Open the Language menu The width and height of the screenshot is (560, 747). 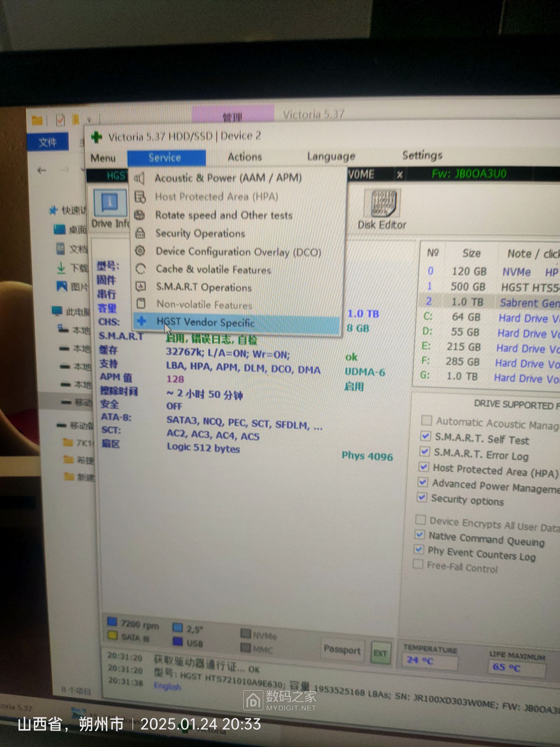tap(331, 156)
